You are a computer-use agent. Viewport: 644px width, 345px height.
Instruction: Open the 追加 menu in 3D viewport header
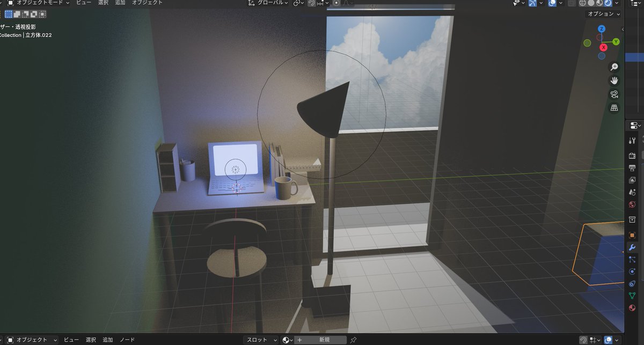pyautogui.click(x=120, y=3)
